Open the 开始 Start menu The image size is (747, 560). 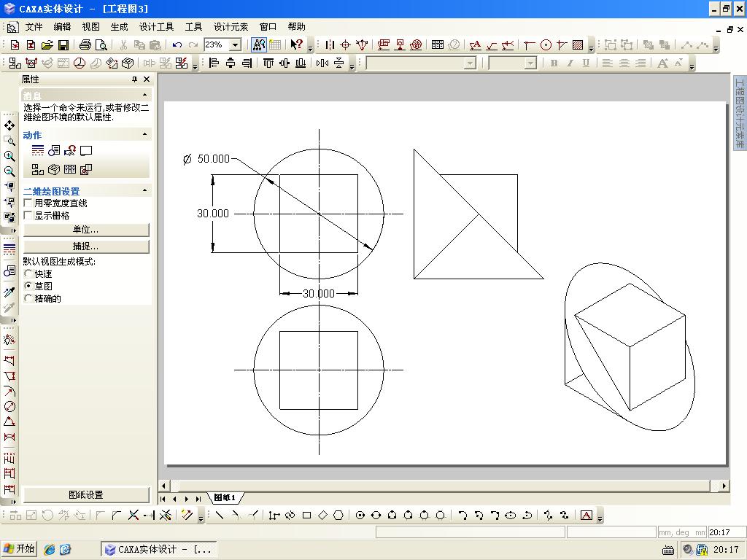tap(20, 549)
